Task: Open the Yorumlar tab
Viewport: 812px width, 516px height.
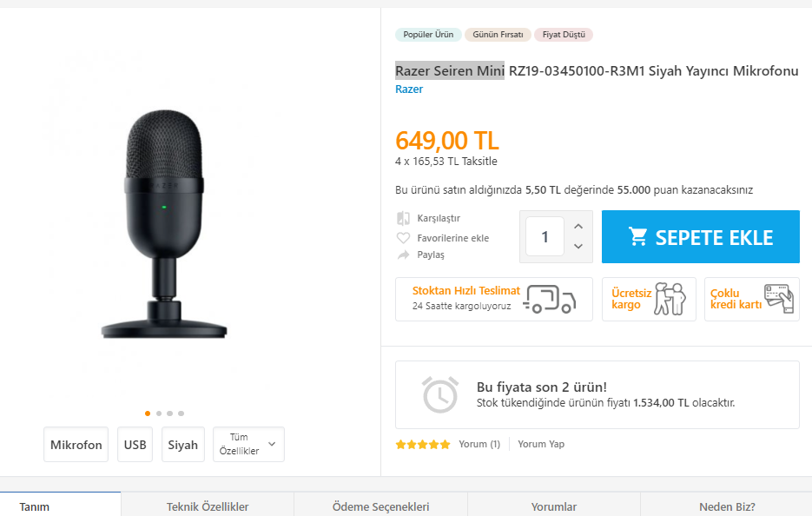Action: [x=554, y=506]
